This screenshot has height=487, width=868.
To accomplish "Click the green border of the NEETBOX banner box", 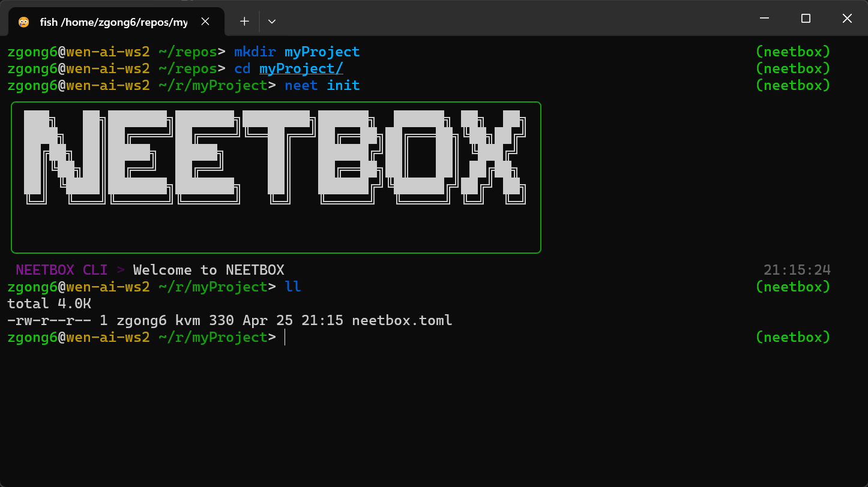I will click(x=276, y=103).
